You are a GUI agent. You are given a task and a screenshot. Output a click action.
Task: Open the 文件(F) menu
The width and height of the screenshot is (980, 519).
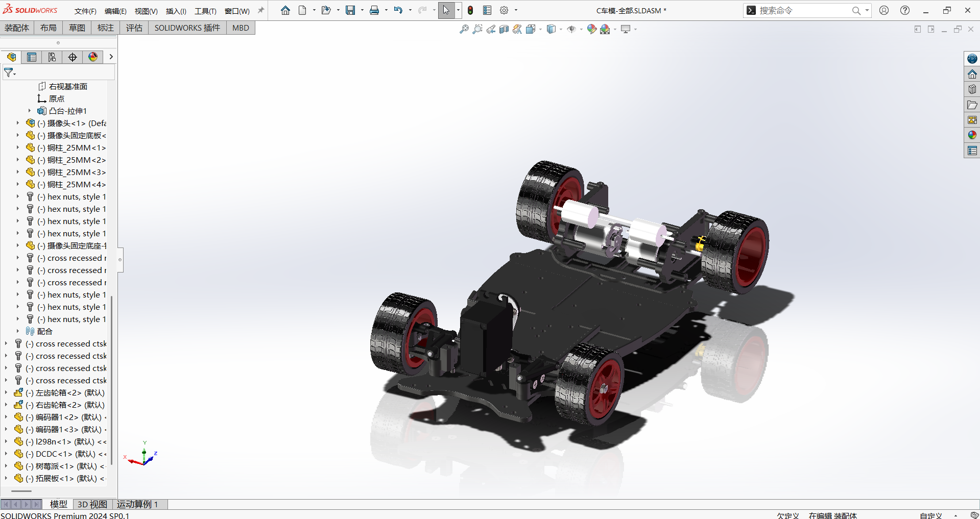click(x=85, y=11)
